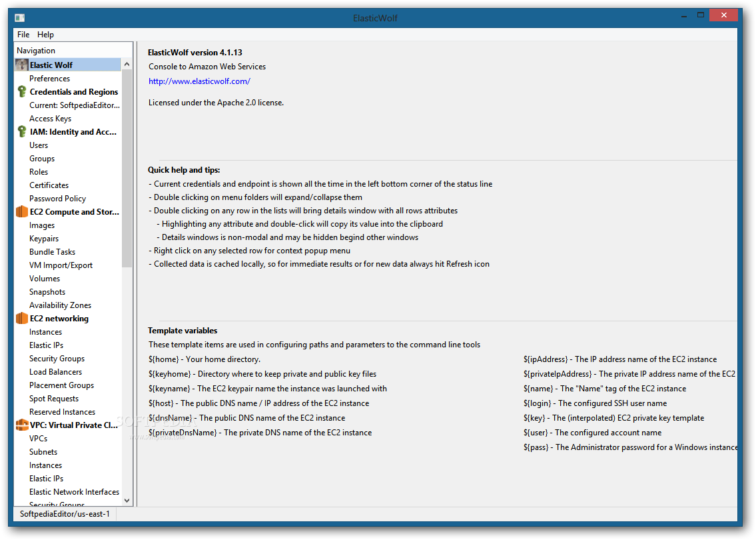Screen dimensions: 756x540
Task: Go to Snapshots in navigation
Action: coord(47,292)
